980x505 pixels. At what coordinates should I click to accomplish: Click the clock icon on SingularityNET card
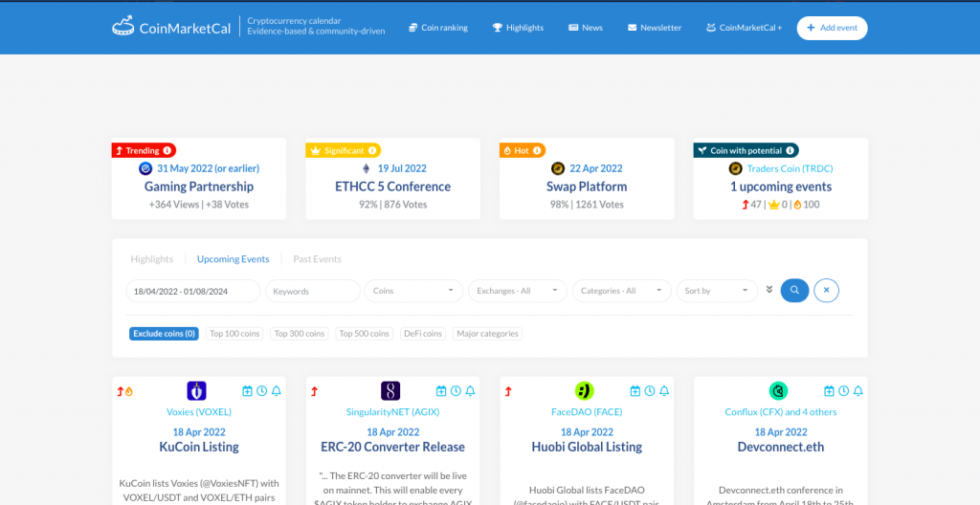(456, 391)
